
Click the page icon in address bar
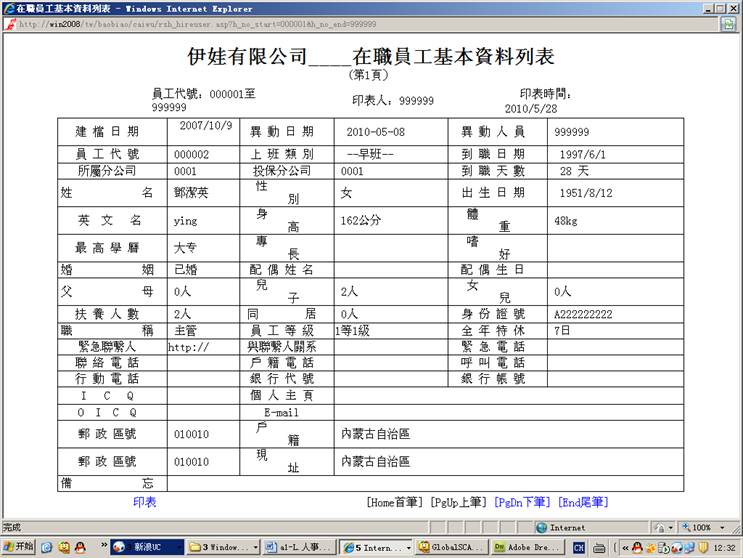pyautogui.click(x=10, y=25)
